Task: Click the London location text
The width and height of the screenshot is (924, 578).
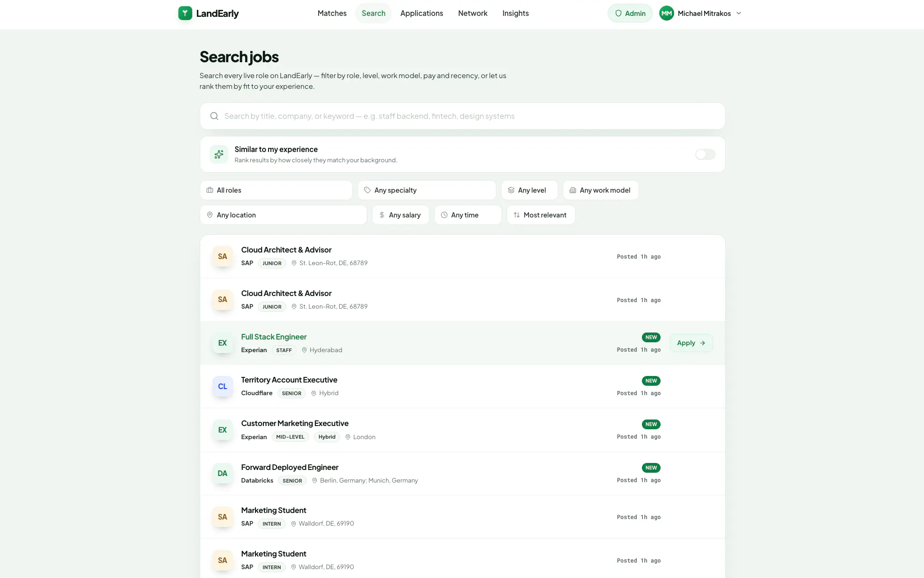Action: (364, 437)
